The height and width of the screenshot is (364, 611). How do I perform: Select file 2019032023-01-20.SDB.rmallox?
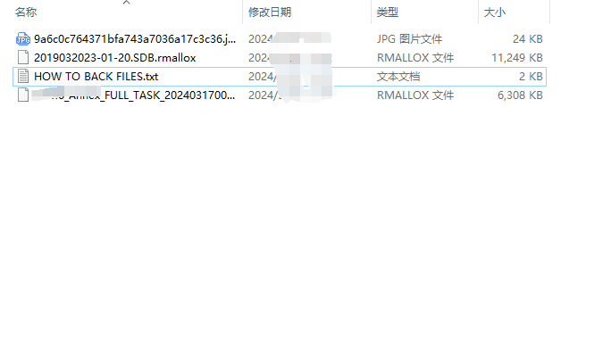[115, 58]
